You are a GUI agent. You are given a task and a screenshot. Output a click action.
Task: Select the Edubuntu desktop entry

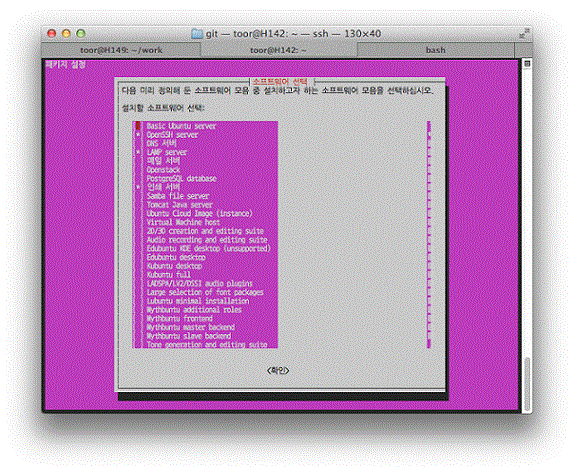pos(176,257)
